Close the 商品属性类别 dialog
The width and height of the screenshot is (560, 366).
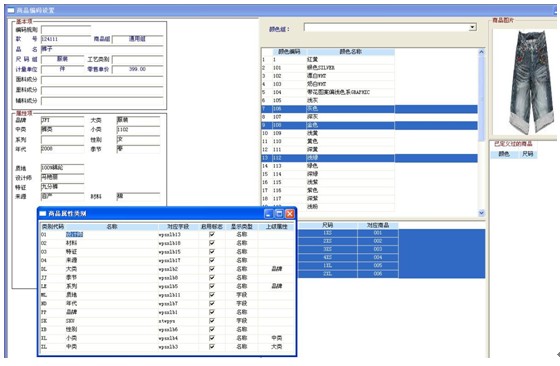pyautogui.click(x=290, y=214)
